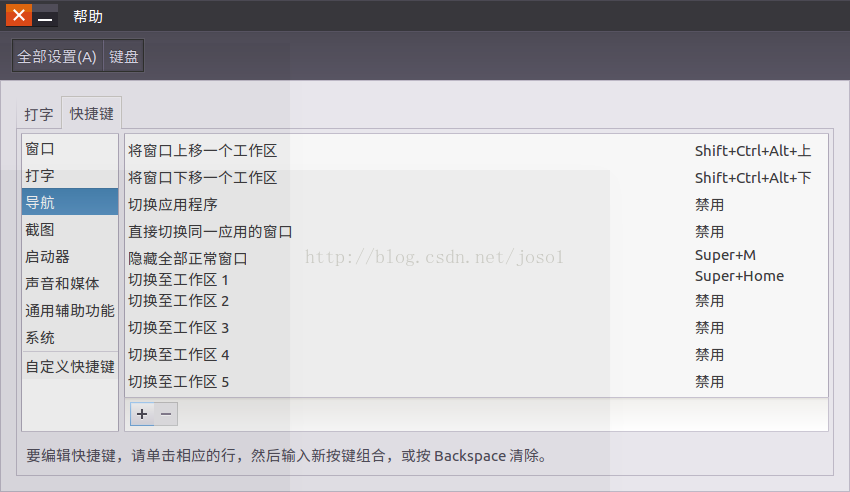This screenshot has width=850, height=492.
Task: Click the 直接切换同一应用的窗口 row
Action: point(476,232)
